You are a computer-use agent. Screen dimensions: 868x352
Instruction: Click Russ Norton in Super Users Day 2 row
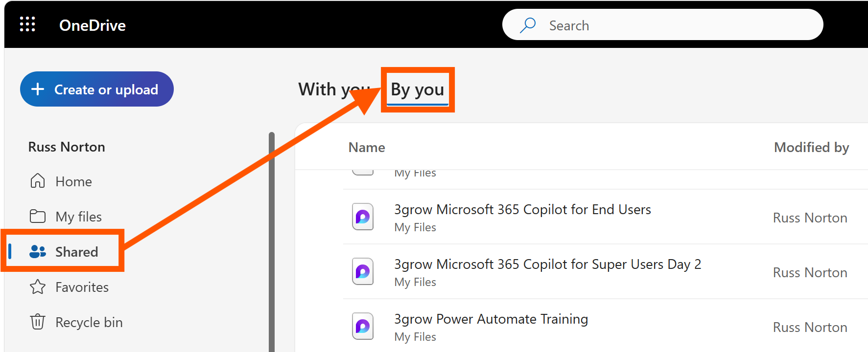pos(810,272)
